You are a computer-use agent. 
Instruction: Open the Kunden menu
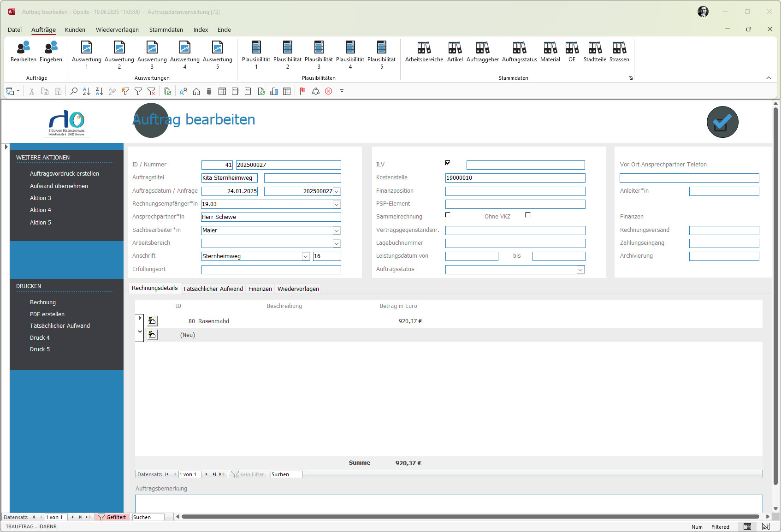tap(75, 30)
